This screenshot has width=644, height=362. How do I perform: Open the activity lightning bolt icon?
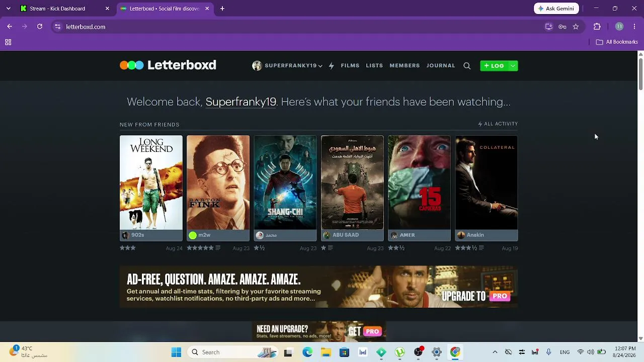(x=332, y=66)
